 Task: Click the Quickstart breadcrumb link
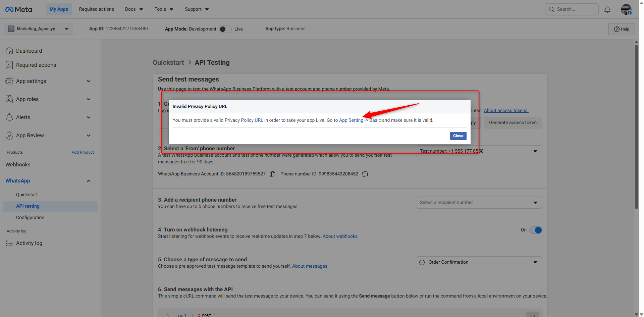click(x=168, y=63)
